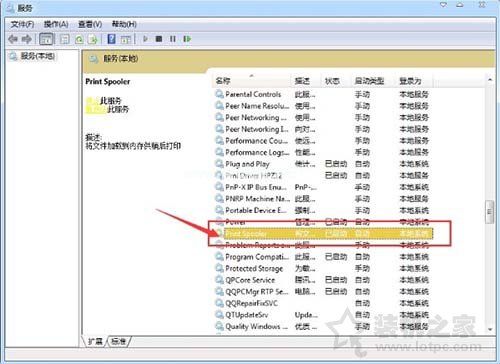Click the gear icon beside Protected Storage
Image resolution: width=500 pixels, height=364 pixels.
click(x=219, y=268)
